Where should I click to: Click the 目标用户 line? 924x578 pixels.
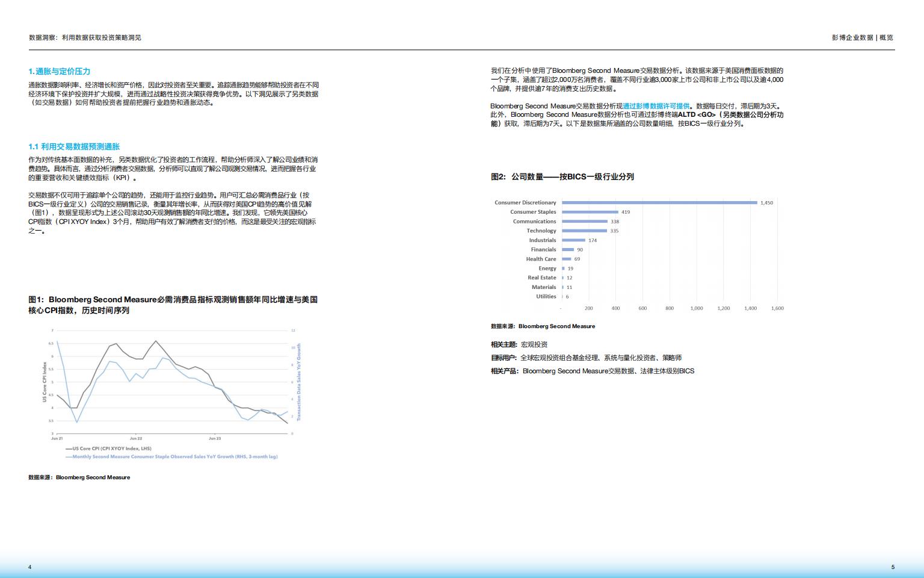[586, 358]
